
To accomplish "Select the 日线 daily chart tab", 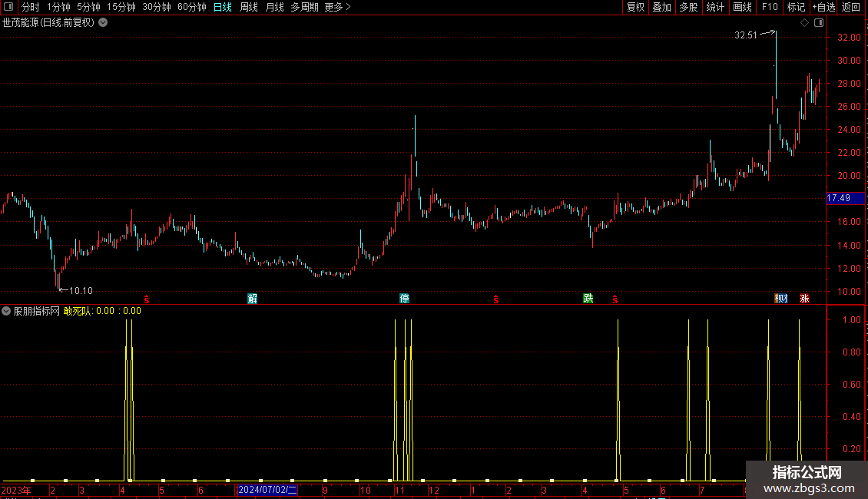I will coord(223,7).
